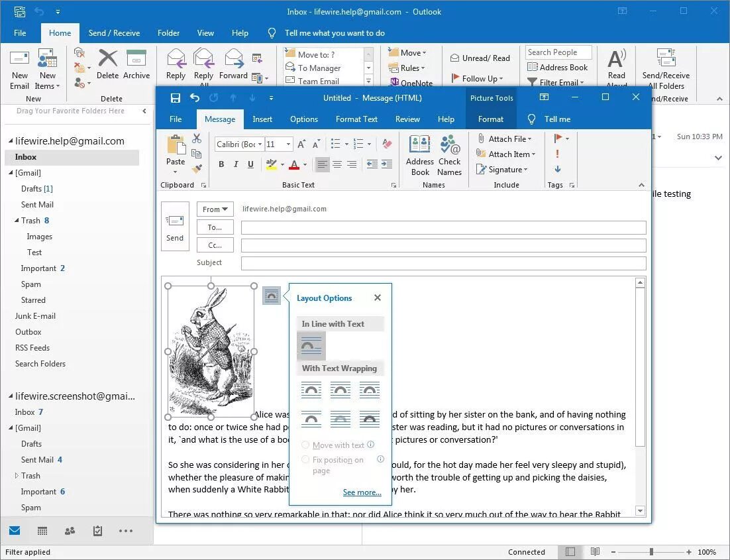Click the Subject input field
730x560 pixels.
(x=444, y=263)
